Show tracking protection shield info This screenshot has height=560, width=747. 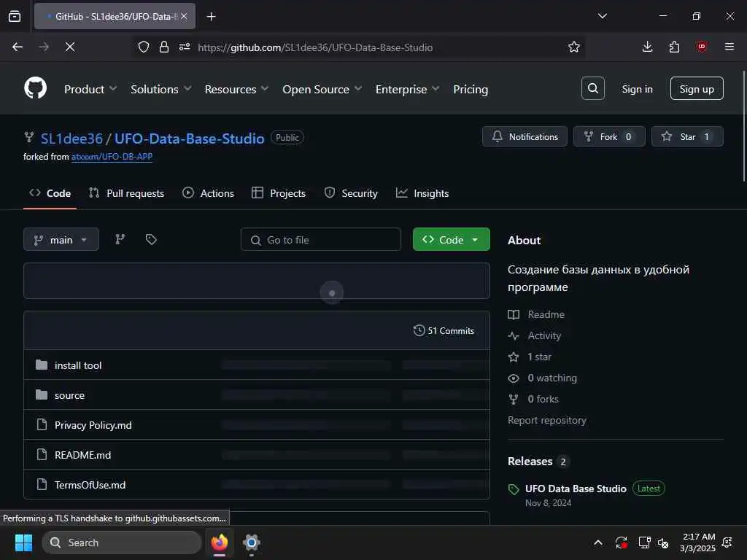click(144, 47)
